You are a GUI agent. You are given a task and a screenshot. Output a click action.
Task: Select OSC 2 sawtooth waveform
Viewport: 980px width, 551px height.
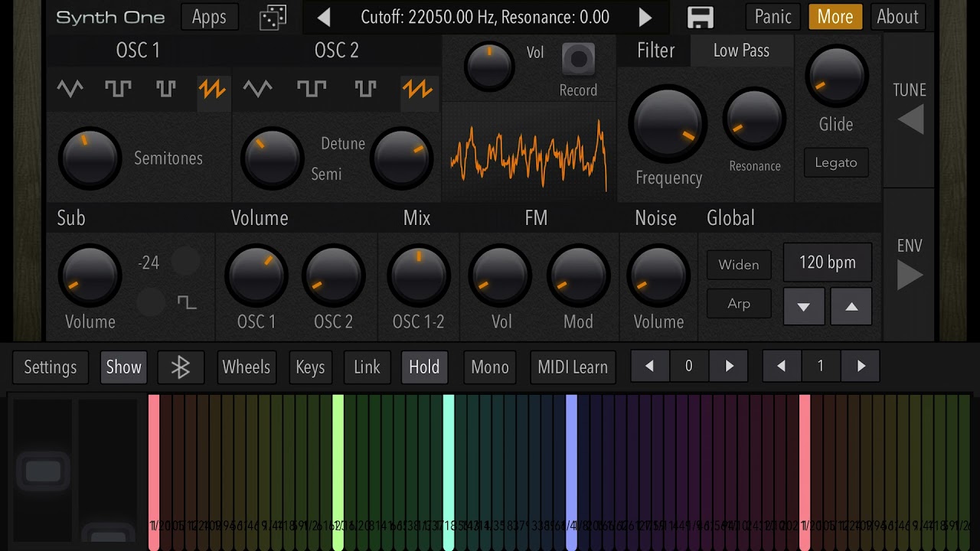(418, 90)
